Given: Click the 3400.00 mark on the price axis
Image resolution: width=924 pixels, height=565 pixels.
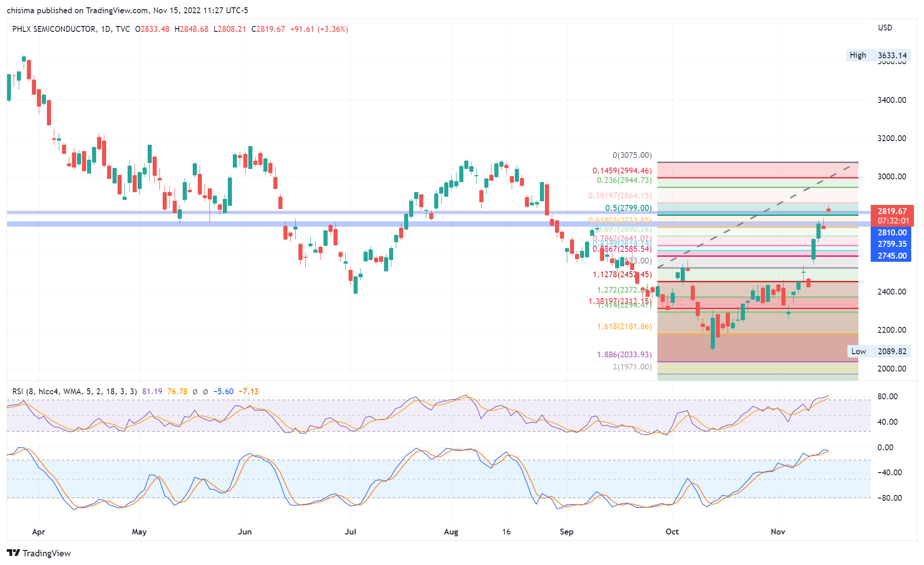Looking at the screenshot, I should point(892,100).
